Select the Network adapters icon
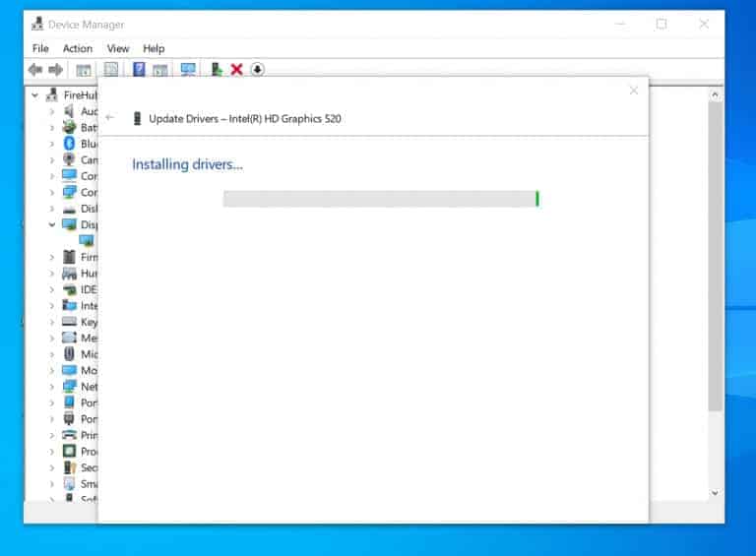This screenshot has height=556, width=756. (x=70, y=386)
